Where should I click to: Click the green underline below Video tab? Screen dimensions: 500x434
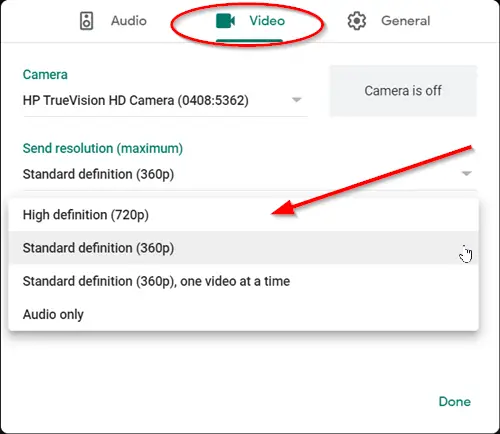[249, 41]
